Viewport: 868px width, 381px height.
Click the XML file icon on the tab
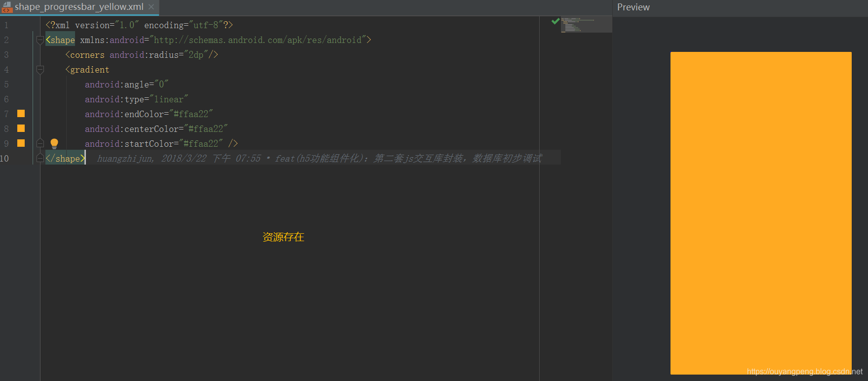7,7
